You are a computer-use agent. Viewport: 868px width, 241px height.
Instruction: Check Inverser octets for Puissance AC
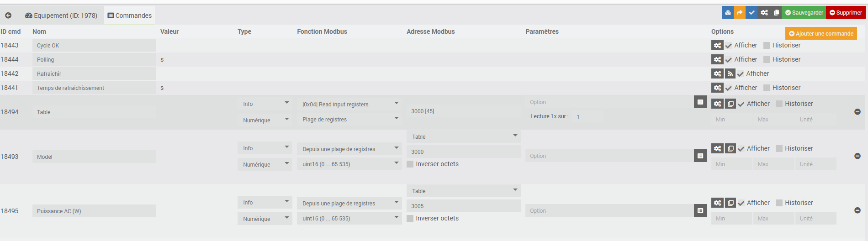(410, 218)
